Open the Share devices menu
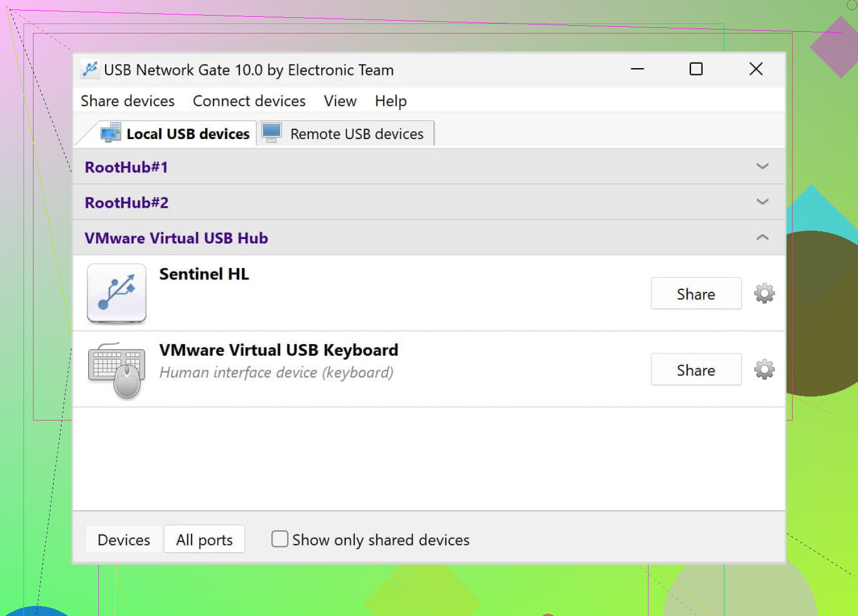The width and height of the screenshot is (858, 616). [128, 101]
